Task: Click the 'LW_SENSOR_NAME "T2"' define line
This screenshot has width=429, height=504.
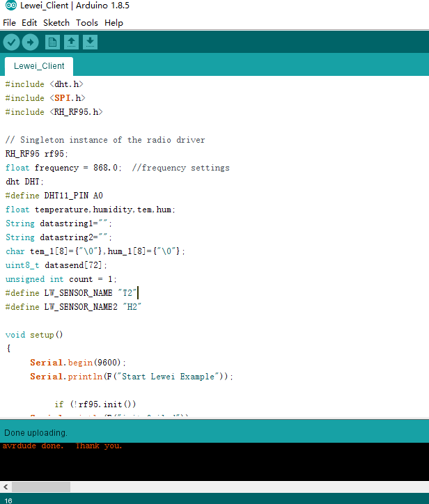Action: 72,293
